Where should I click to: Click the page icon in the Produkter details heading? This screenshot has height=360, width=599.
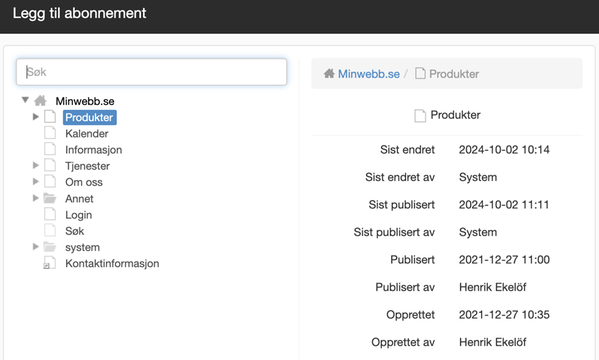(420, 115)
